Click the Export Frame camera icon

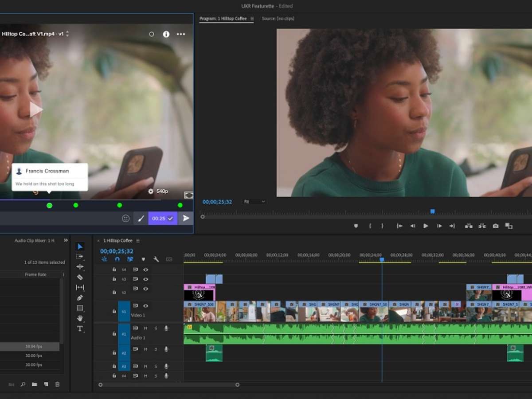coord(495,226)
